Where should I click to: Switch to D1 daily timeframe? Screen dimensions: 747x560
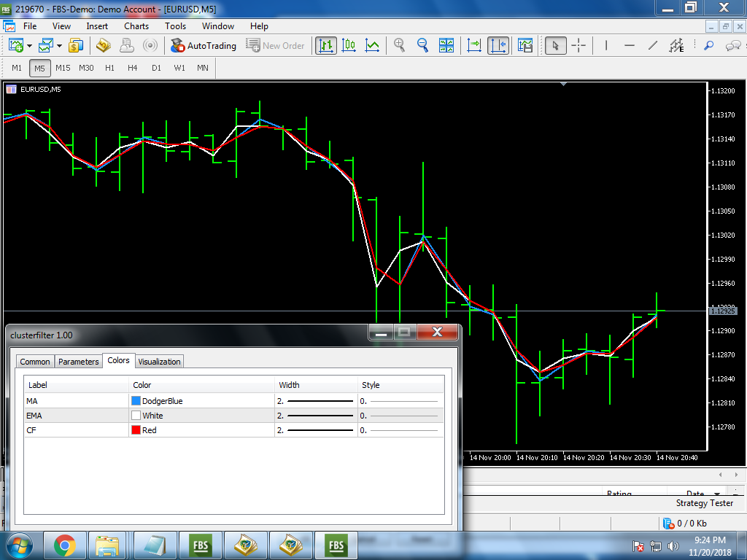point(156,68)
